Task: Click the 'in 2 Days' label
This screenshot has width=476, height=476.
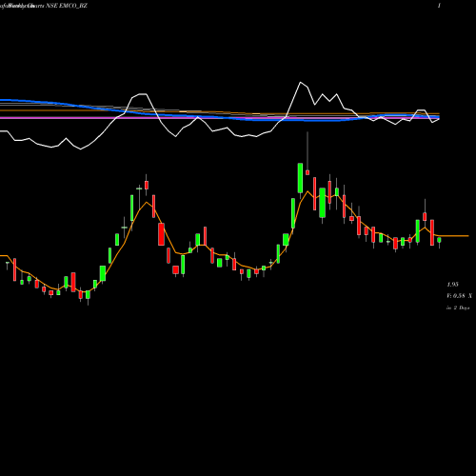Action: click(458, 307)
